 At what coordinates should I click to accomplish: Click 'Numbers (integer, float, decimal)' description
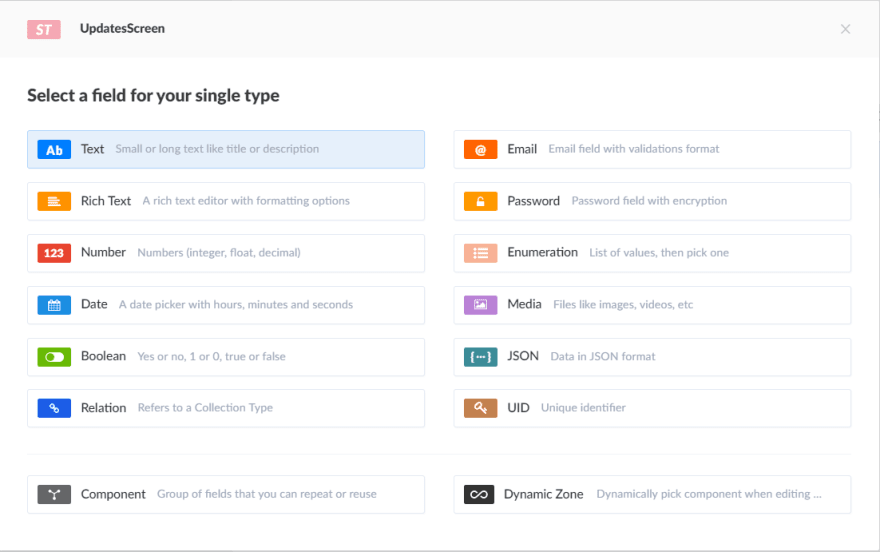coord(219,252)
